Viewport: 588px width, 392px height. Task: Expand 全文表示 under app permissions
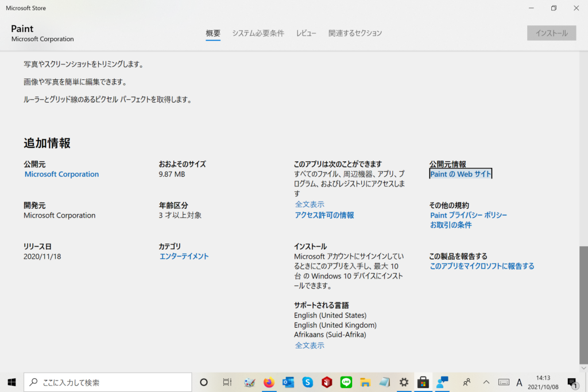click(310, 204)
